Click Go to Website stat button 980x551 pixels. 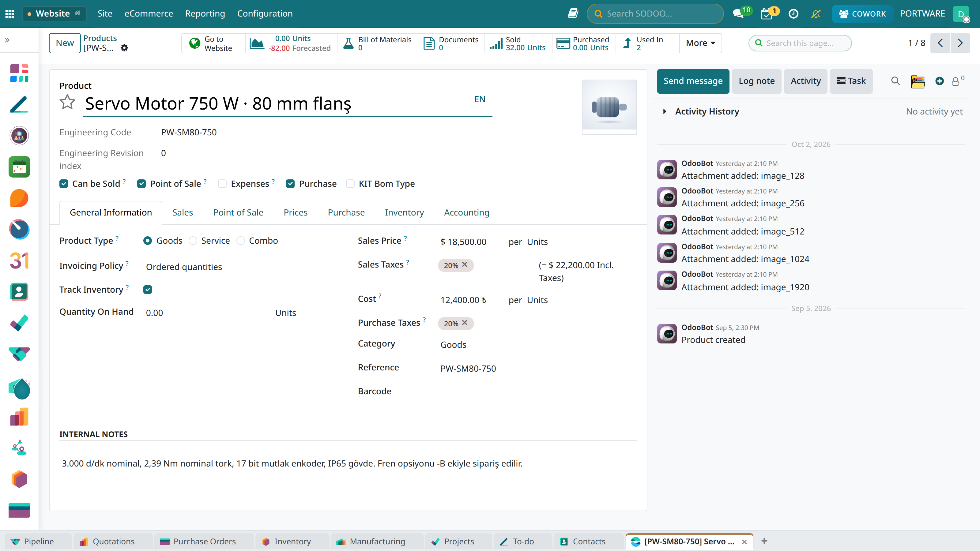(x=213, y=43)
